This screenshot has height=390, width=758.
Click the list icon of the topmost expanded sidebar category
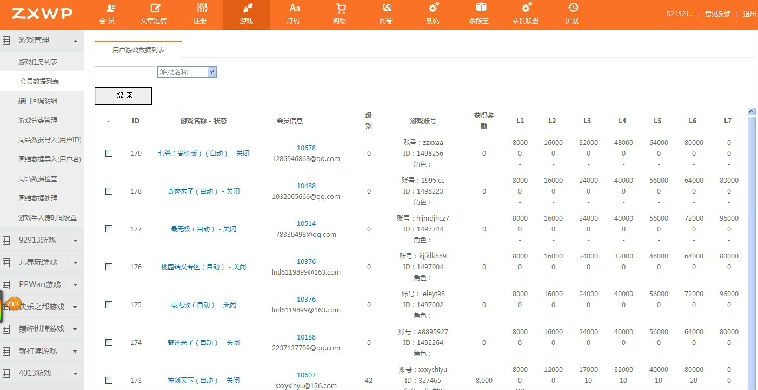pyautogui.click(x=6, y=41)
